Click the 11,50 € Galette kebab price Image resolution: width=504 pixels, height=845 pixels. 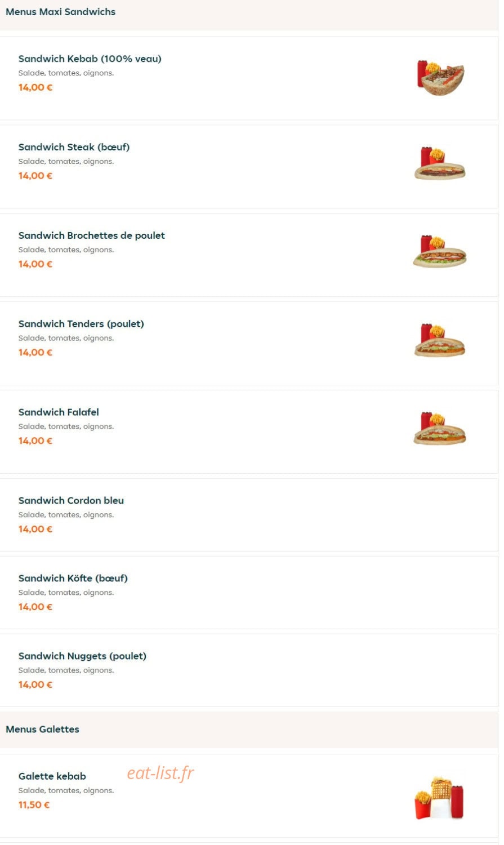[x=34, y=805]
